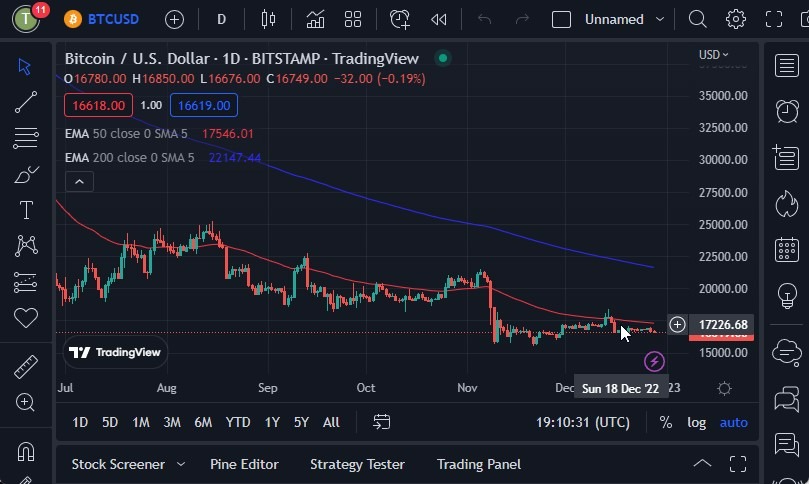Open the user profile avatar menu
The height and width of the screenshot is (484, 809).
[x=25, y=19]
